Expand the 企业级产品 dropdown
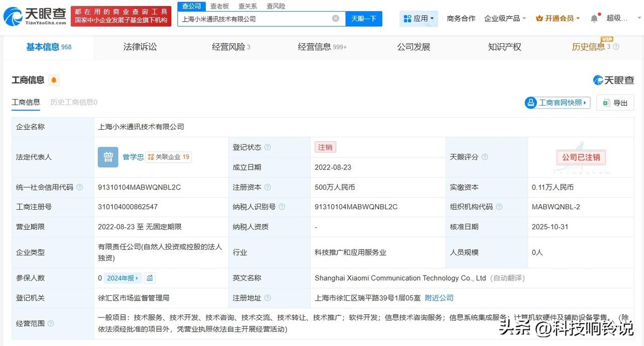Image resolution: width=644 pixels, height=346 pixels. coord(505,18)
